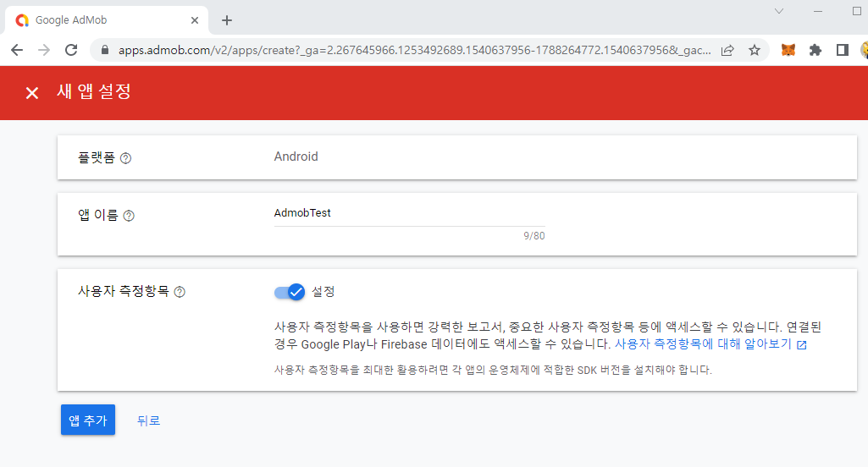
Task: Bookmark this page with star icon
Action: click(754, 51)
